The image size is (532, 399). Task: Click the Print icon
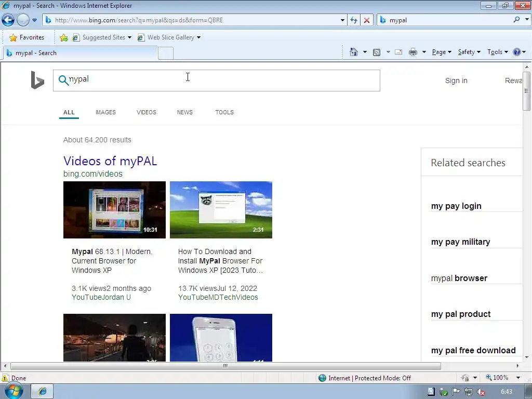click(413, 52)
